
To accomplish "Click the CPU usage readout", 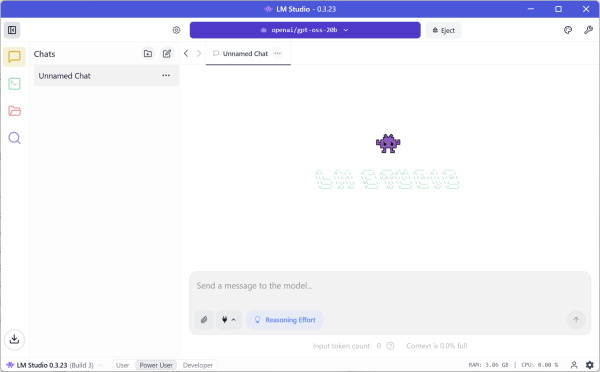I will point(540,365).
